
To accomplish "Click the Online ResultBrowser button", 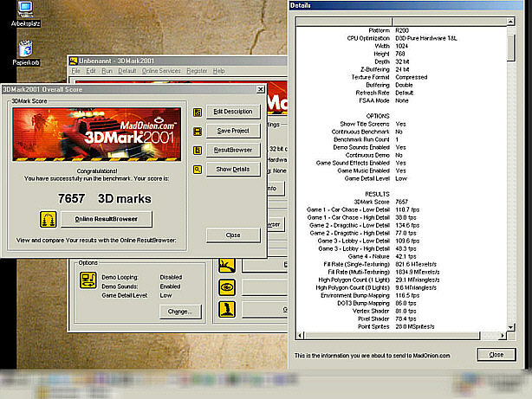I will click(107, 219).
